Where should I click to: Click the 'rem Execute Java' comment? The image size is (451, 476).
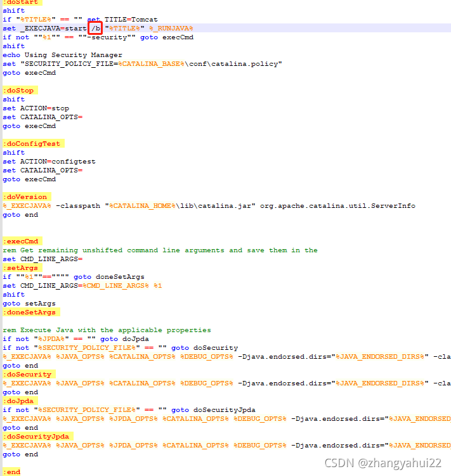107,330
